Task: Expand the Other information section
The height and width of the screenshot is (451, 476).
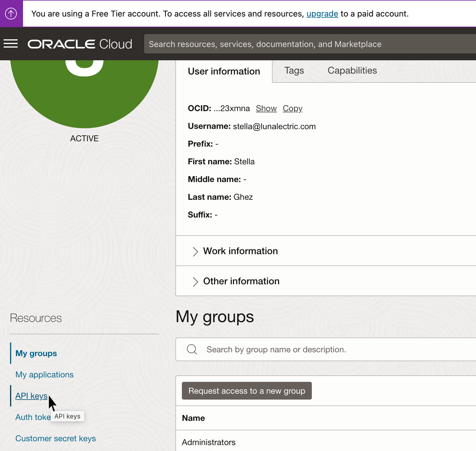Action: (241, 281)
